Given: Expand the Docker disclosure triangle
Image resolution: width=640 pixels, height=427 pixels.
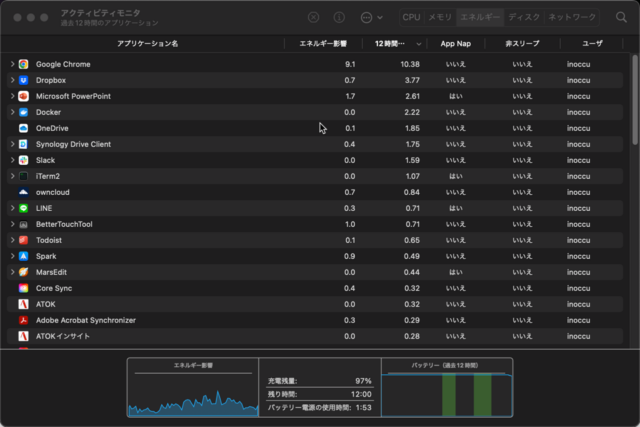Looking at the screenshot, I should [x=12, y=112].
